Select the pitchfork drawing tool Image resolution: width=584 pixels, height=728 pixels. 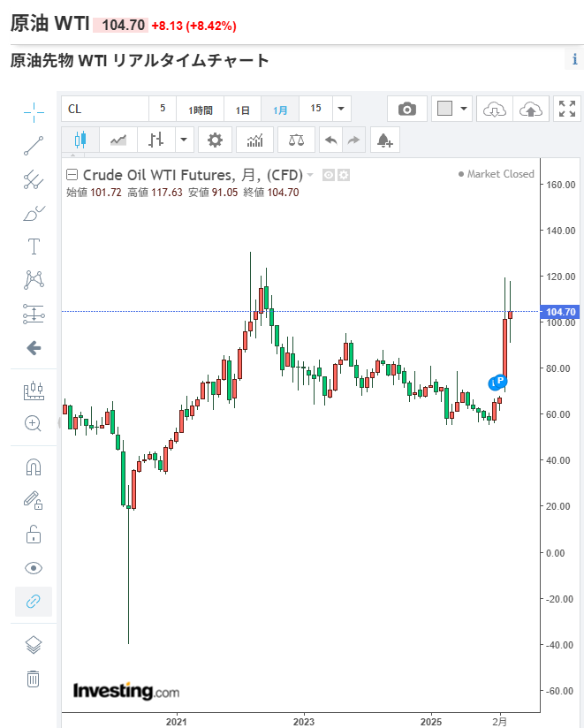pos(34,179)
